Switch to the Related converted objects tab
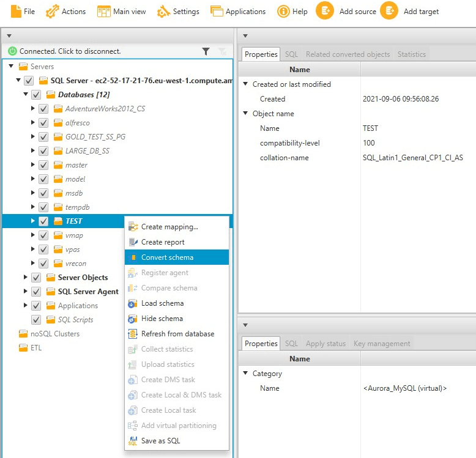This screenshot has height=458, width=476. [348, 54]
